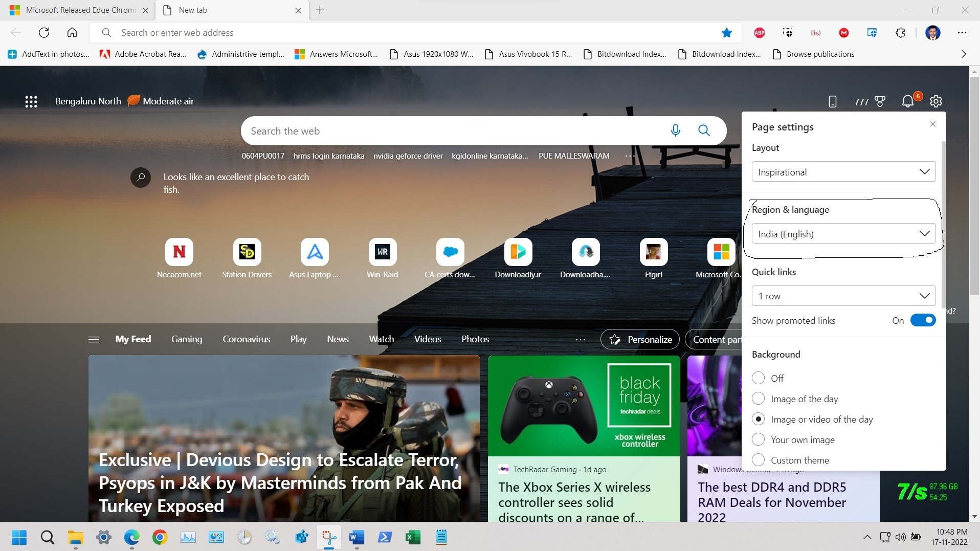
Task: Open the Extensions puzzle icon
Action: tap(901, 33)
